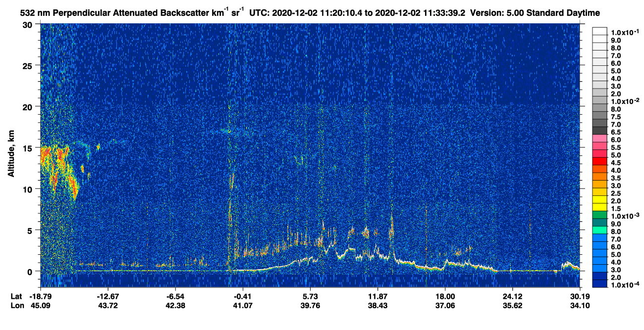Click the 20 altitude tick label
The height and width of the screenshot is (330, 644).
(x=29, y=106)
